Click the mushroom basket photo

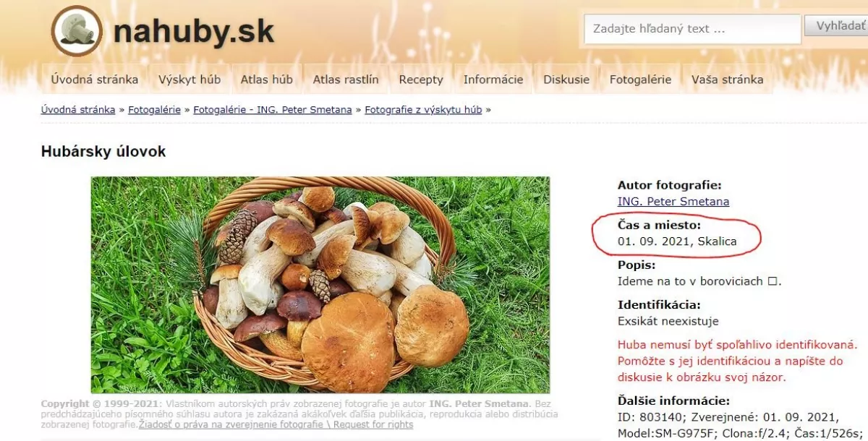pos(320,285)
